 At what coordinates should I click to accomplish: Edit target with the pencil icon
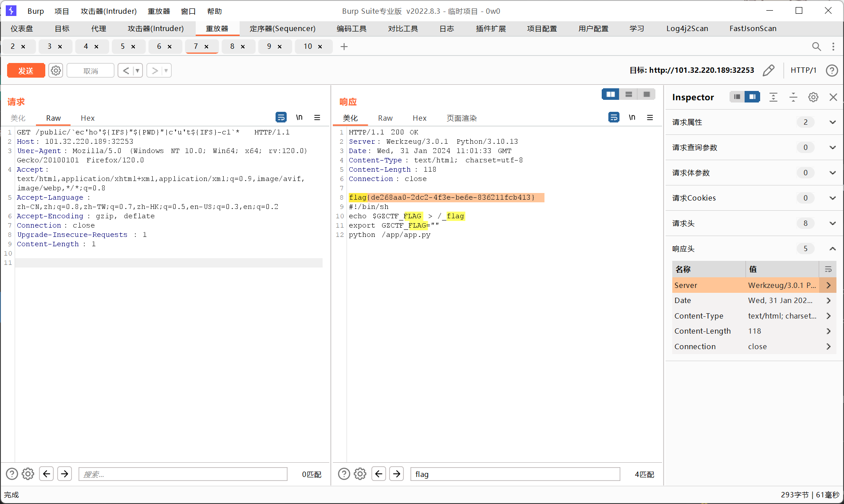pyautogui.click(x=769, y=70)
